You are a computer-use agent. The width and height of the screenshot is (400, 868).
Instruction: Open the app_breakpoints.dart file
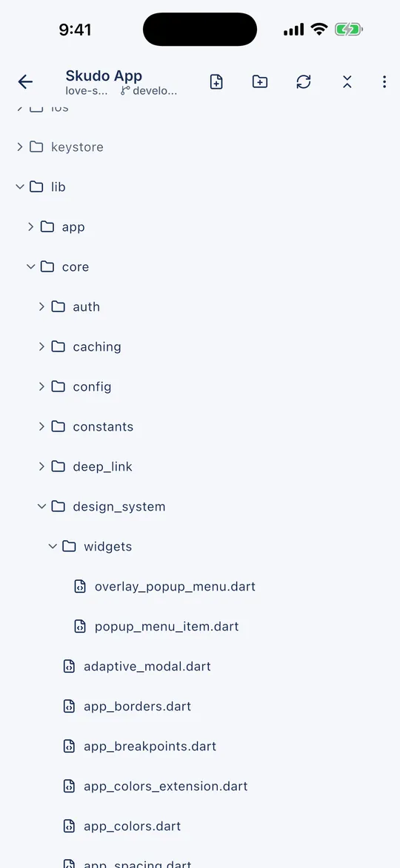tap(139, 746)
